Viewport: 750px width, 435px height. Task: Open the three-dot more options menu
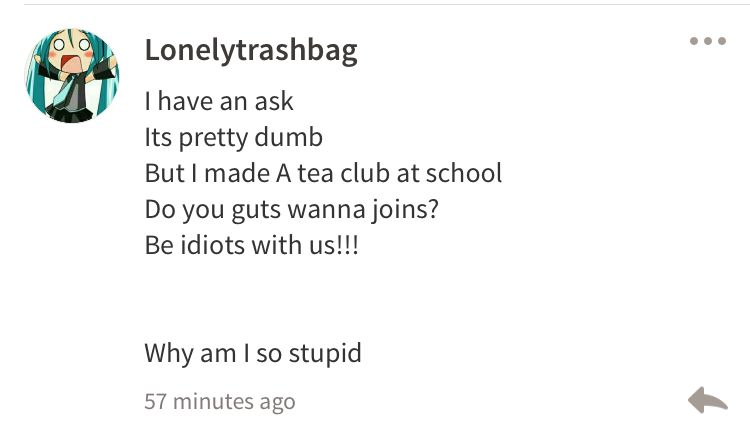coord(708,41)
